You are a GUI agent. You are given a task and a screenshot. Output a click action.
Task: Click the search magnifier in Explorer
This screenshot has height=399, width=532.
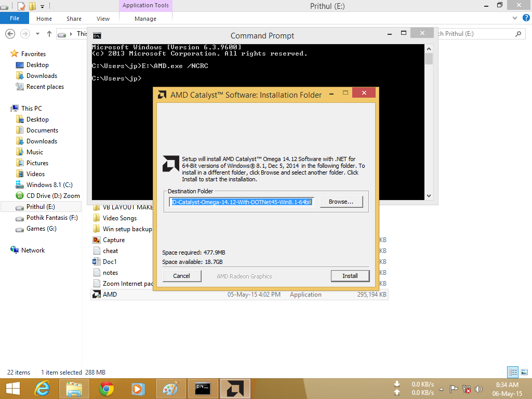click(x=518, y=34)
